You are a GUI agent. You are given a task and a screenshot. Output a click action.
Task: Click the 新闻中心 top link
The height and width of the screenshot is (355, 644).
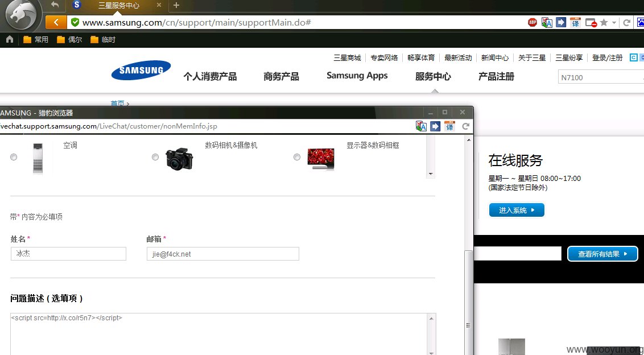(496, 58)
